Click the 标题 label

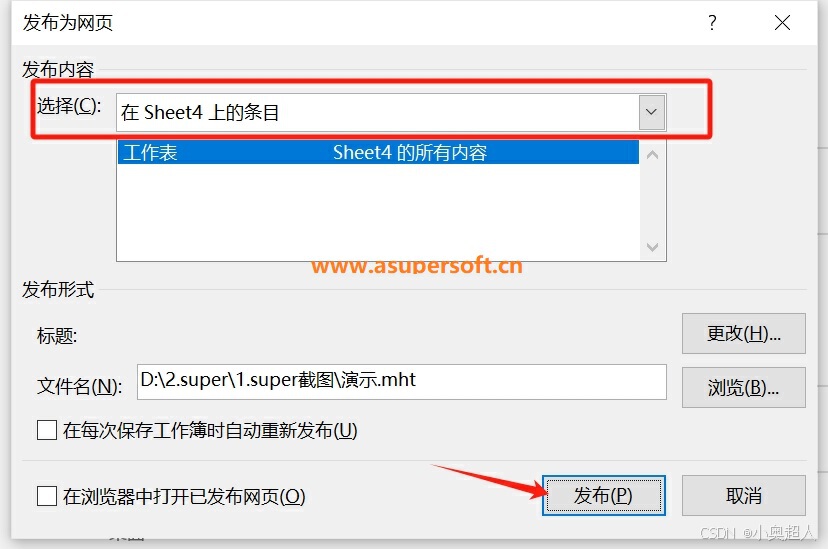tap(57, 335)
